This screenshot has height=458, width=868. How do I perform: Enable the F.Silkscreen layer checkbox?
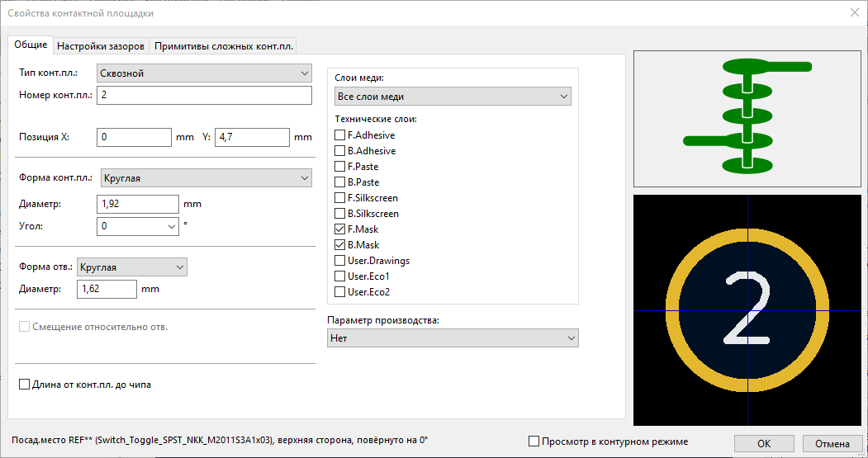coord(339,198)
